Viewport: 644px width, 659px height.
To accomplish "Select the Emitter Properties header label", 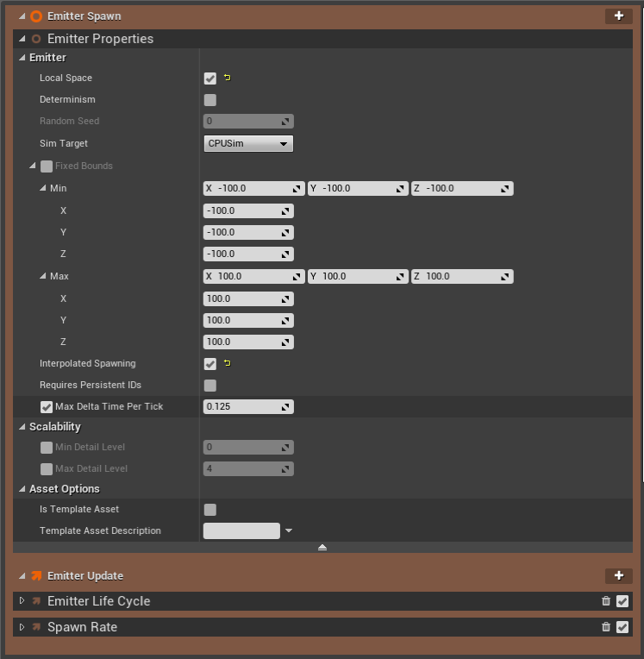I will pos(100,39).
